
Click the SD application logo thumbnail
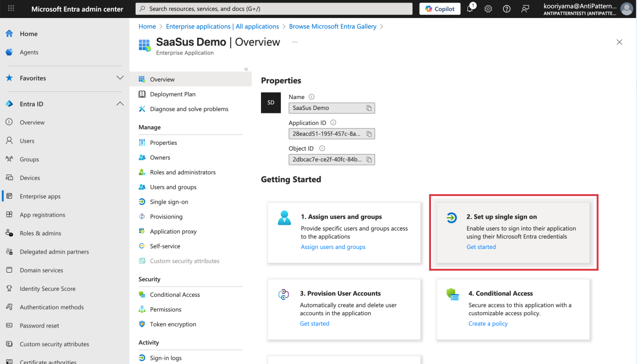[x=271, y=103]
